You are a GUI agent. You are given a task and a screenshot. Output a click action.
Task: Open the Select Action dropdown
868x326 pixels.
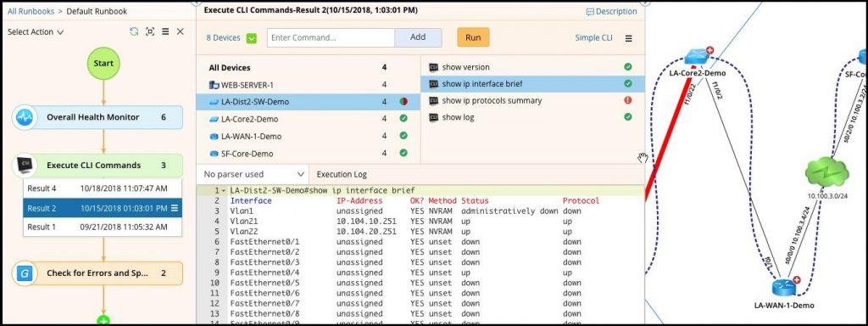[36, 32]
